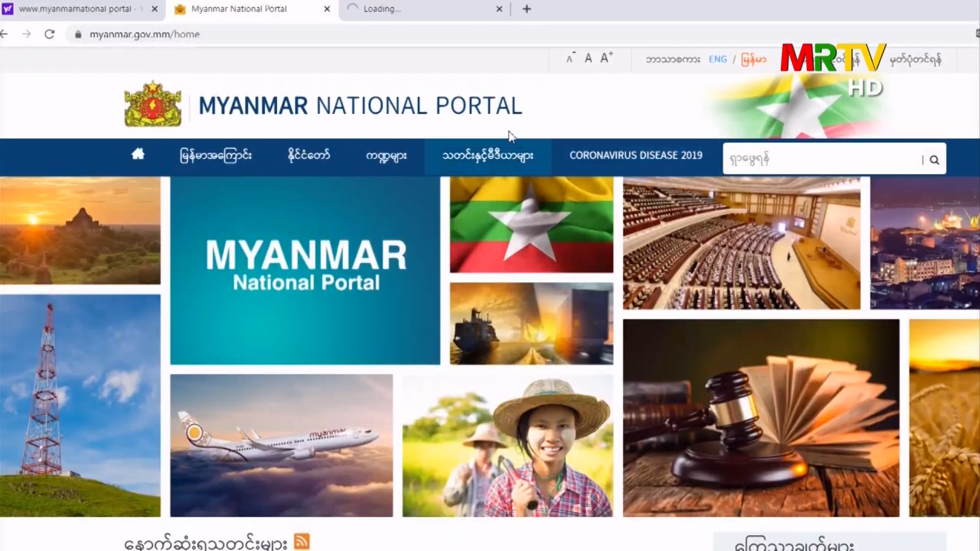
Task: Open the ကဏ္ဍများ dropdown menu
Action: [x=386, y=156]
